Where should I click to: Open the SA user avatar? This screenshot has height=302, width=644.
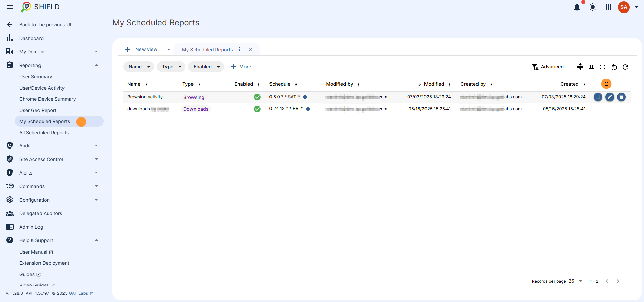coord(624,7)
